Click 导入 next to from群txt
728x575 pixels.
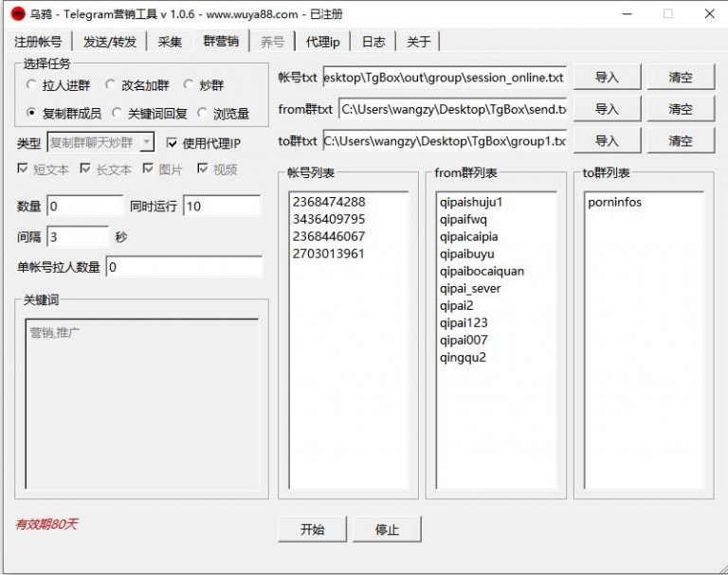point(607,109)
